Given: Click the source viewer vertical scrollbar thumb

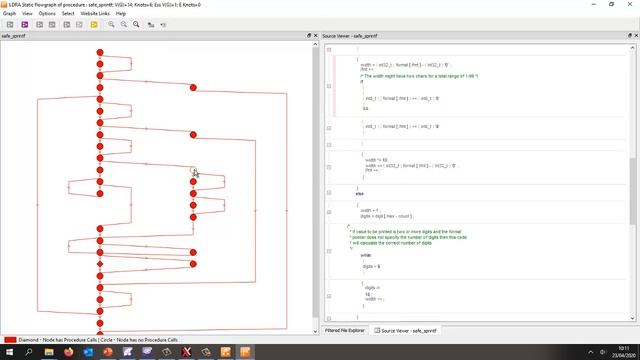Looking at the screenshot, I should tap(633, 191).
